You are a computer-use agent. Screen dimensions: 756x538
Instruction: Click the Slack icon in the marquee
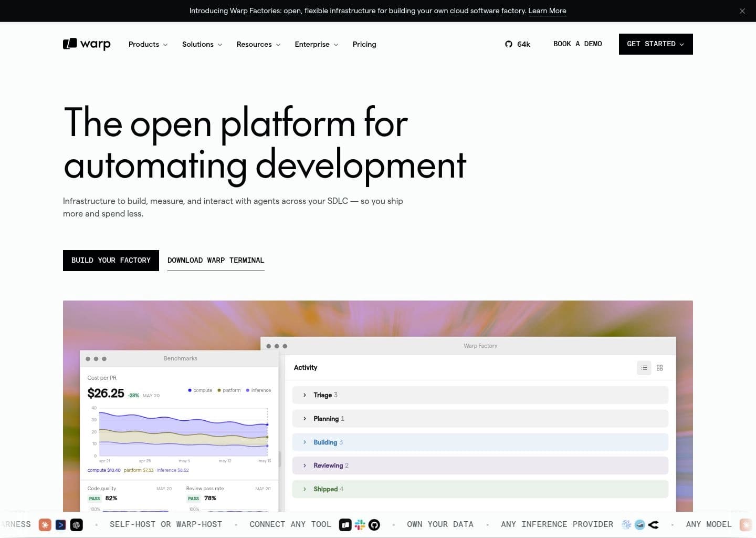360,524
